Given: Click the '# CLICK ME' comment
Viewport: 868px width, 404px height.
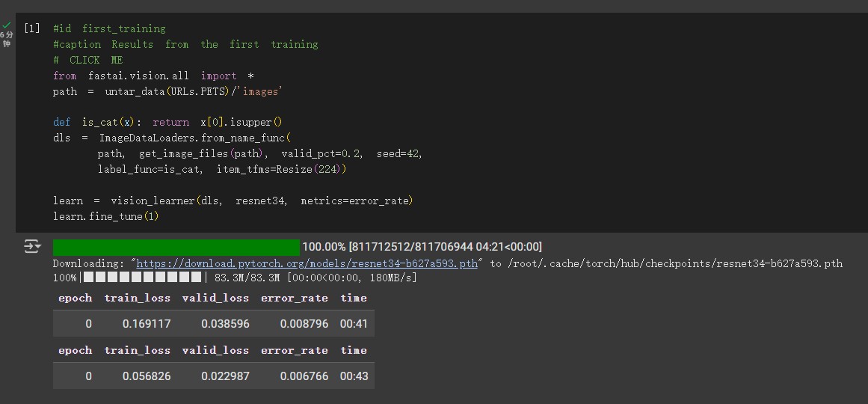Looking at the screenshot, I should tap(88, 60).
